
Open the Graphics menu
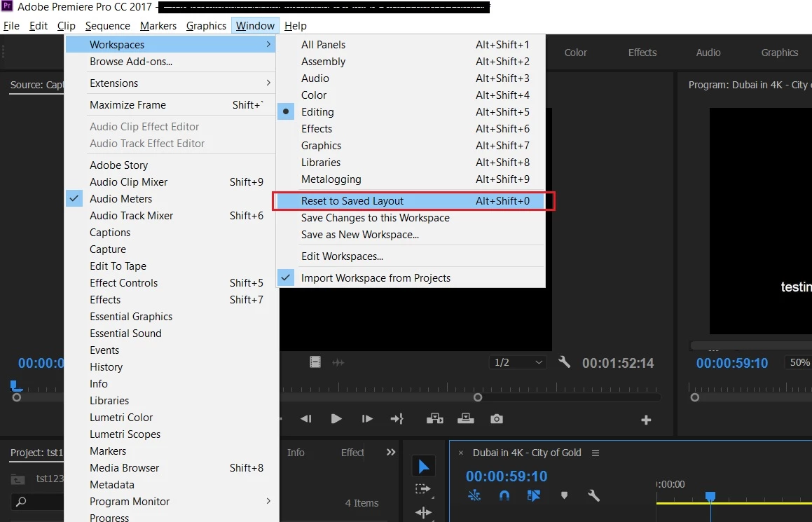click(x=206, y=26)
